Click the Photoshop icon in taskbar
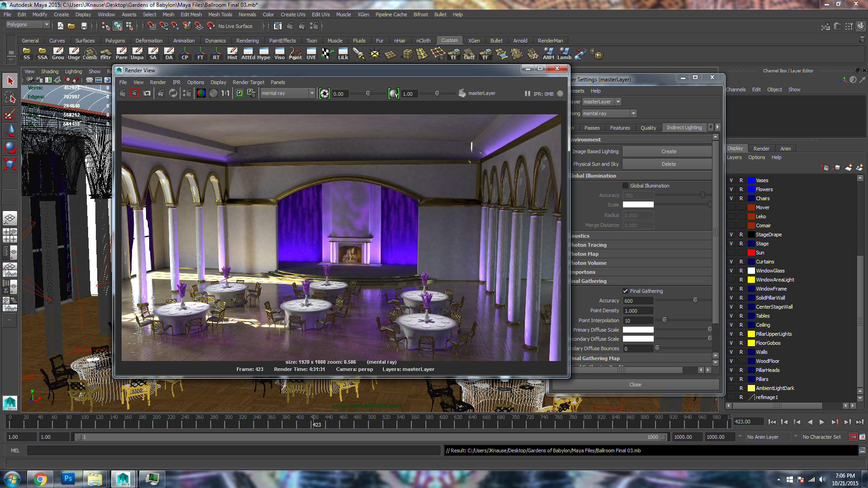This screenshot has width=868, height=488. (68, 479)
